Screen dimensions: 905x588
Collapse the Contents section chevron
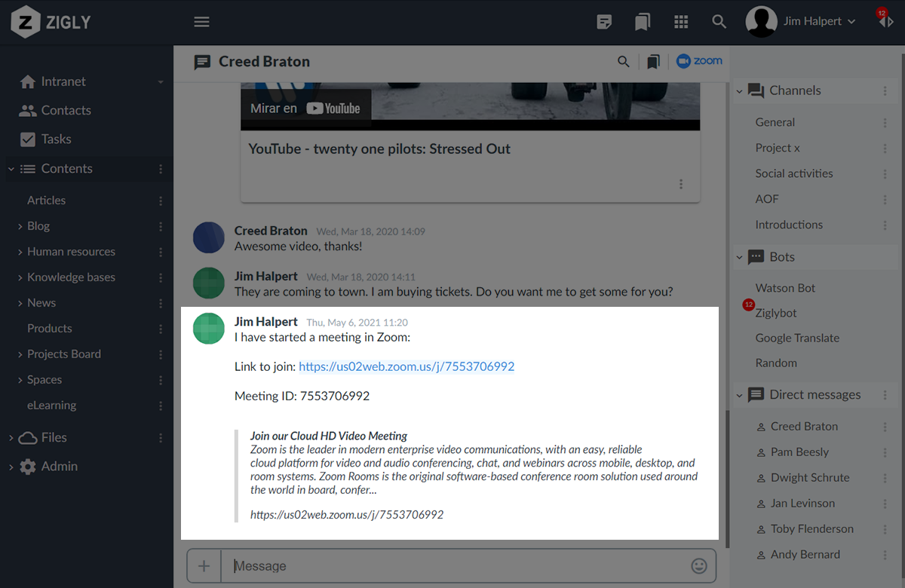click(11, 169)
